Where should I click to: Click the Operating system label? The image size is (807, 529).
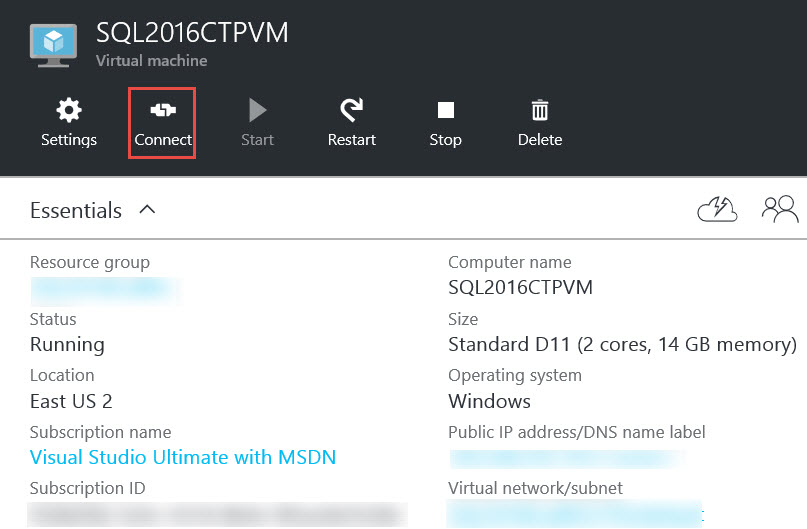515,376
